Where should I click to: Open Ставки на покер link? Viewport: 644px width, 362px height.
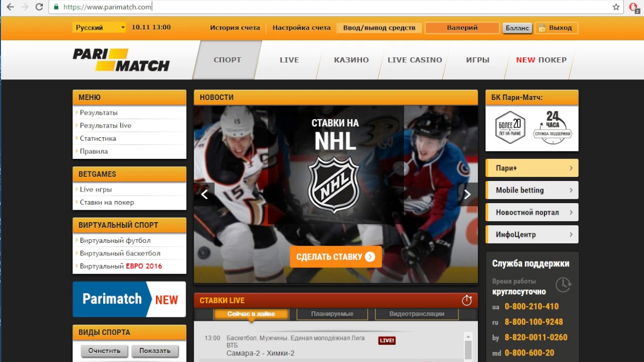(107, 203)
